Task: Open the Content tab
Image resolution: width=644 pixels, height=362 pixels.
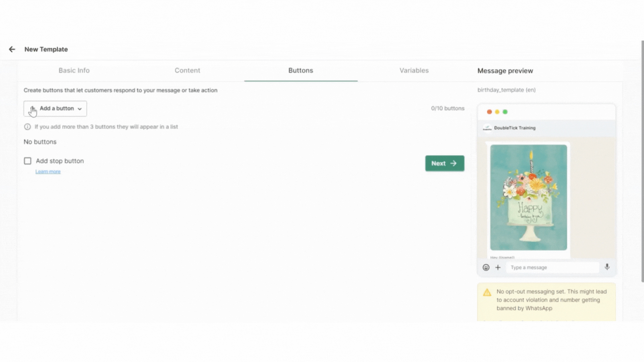Action: pyautogui.click(x=187, y=70)
